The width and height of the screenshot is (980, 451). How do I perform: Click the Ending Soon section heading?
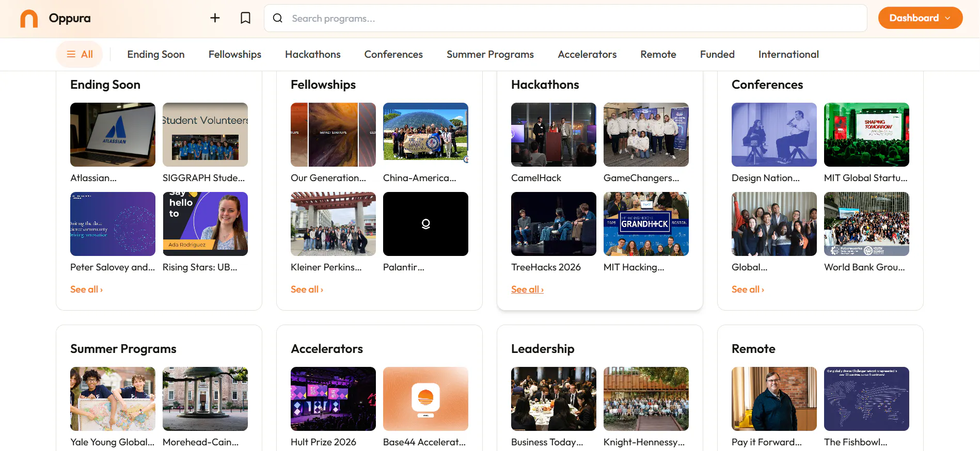105,85
